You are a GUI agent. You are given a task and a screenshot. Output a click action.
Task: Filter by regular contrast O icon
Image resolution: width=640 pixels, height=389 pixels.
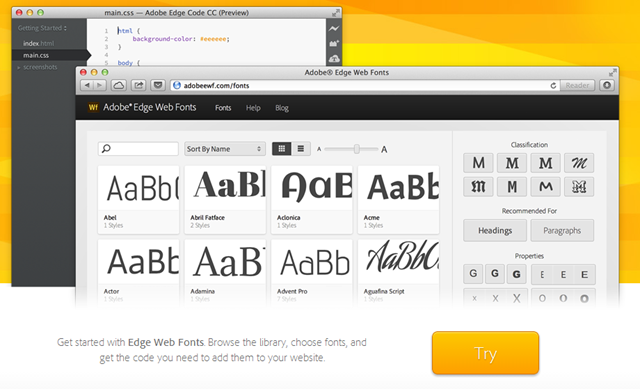tap(563, 298)
